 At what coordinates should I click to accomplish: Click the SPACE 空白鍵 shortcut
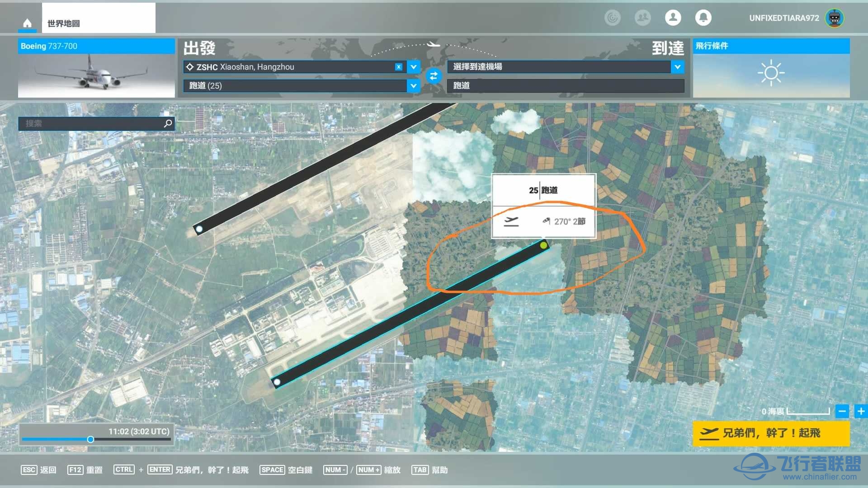tap(286, 470)
